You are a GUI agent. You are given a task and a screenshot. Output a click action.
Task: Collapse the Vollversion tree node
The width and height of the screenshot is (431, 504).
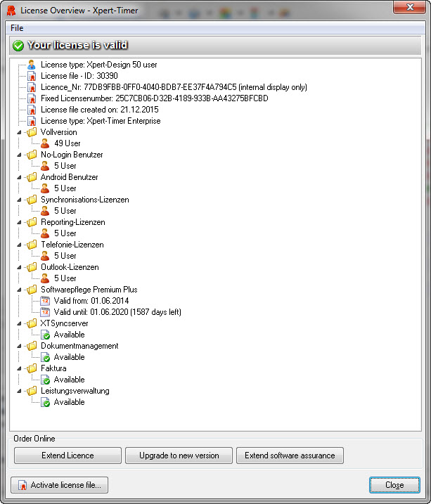[x=19, y=132]
